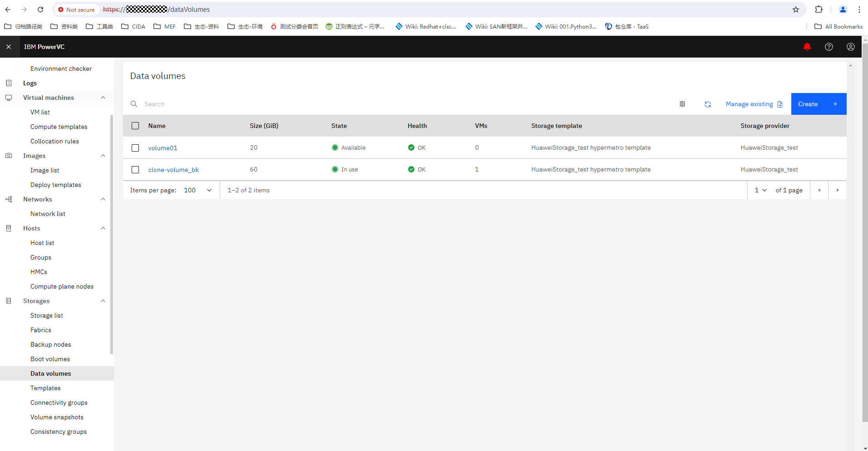Open Connectivity groups in sidebar

point(59,402)
